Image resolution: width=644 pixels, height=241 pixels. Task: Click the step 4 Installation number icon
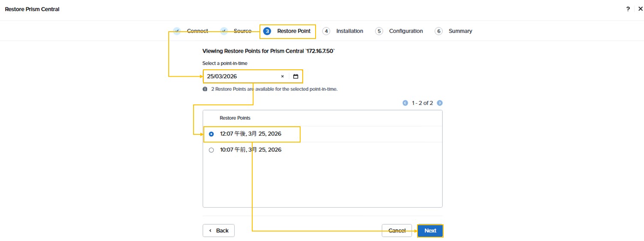tap(326, 31)
